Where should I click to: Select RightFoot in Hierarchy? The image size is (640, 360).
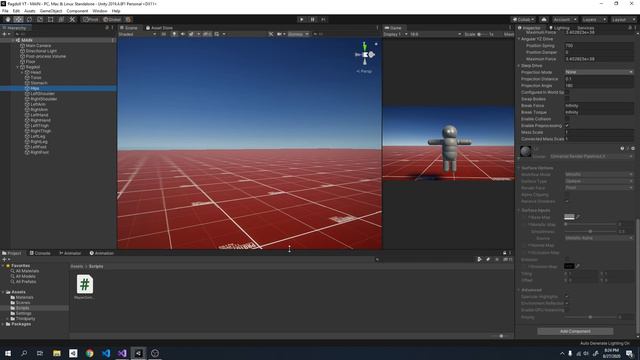pyautogui.click(x=39, y=152)
